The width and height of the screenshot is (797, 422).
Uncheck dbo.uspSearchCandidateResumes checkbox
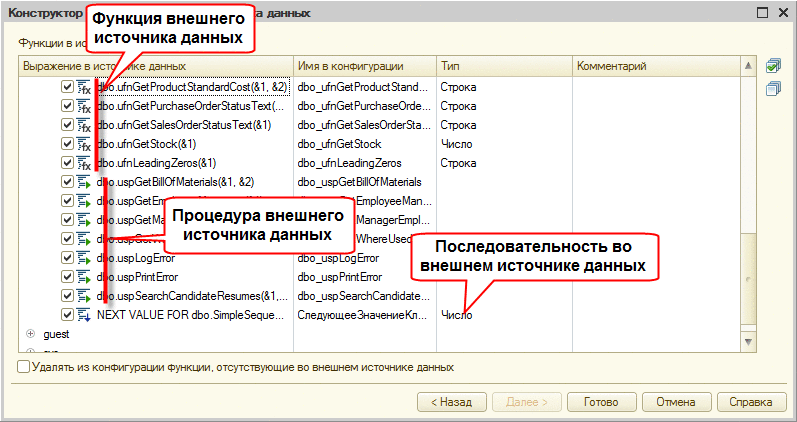tap(67, 295)
